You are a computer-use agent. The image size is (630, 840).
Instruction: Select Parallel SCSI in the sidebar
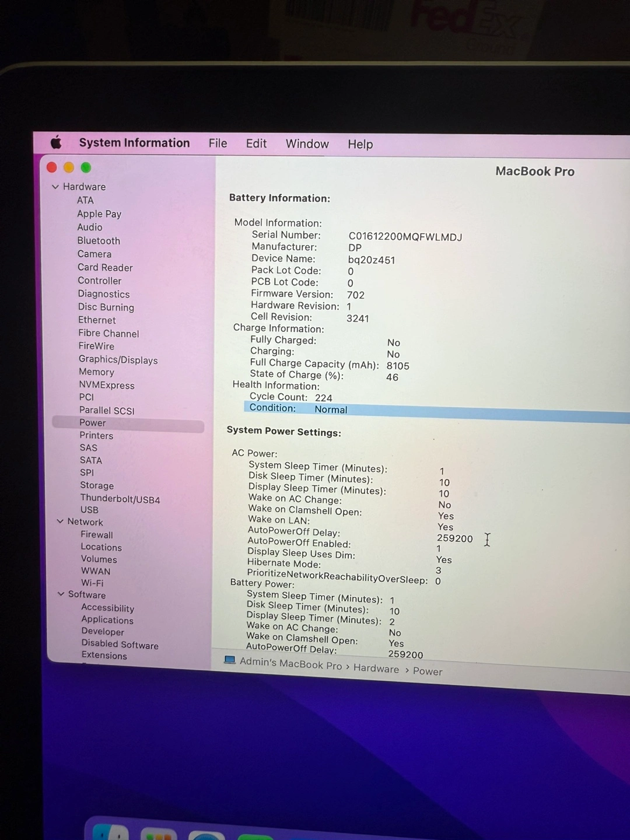coord(107,410)
